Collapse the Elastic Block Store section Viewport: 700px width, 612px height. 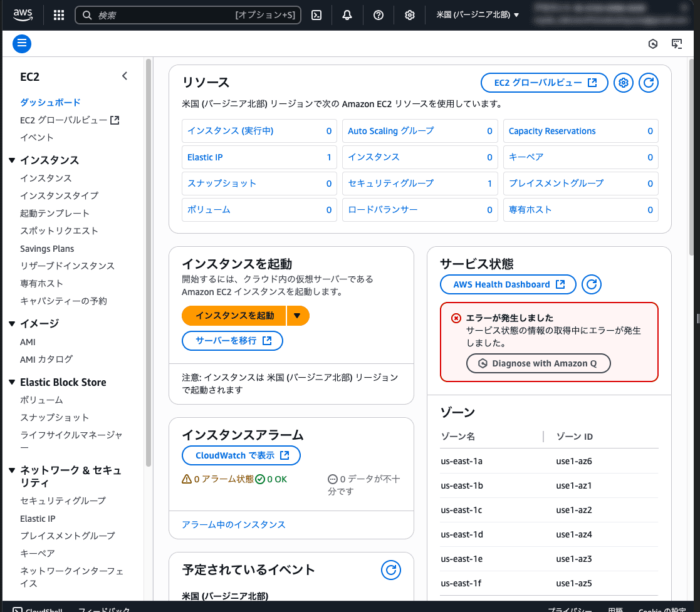click(11, 381)
